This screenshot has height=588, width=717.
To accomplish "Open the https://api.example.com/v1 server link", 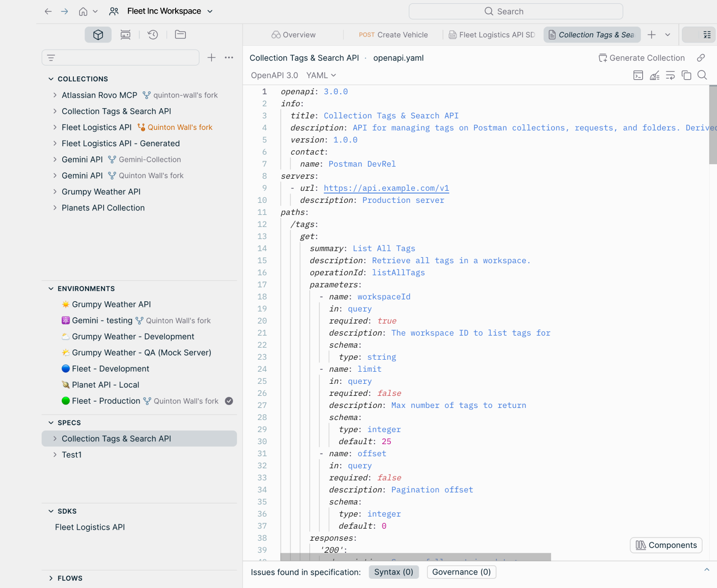I will [386, 188].
